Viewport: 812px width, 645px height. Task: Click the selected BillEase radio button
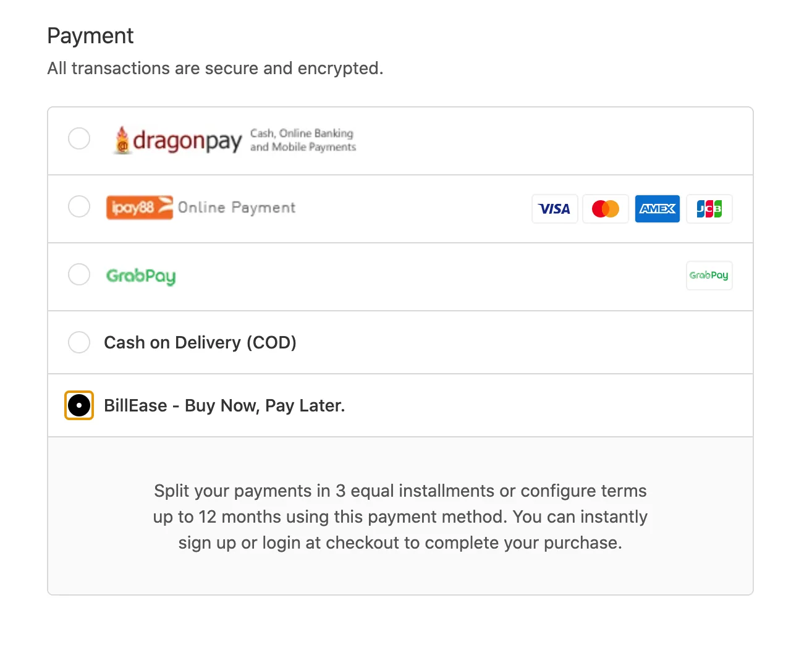tap(79, 405)
